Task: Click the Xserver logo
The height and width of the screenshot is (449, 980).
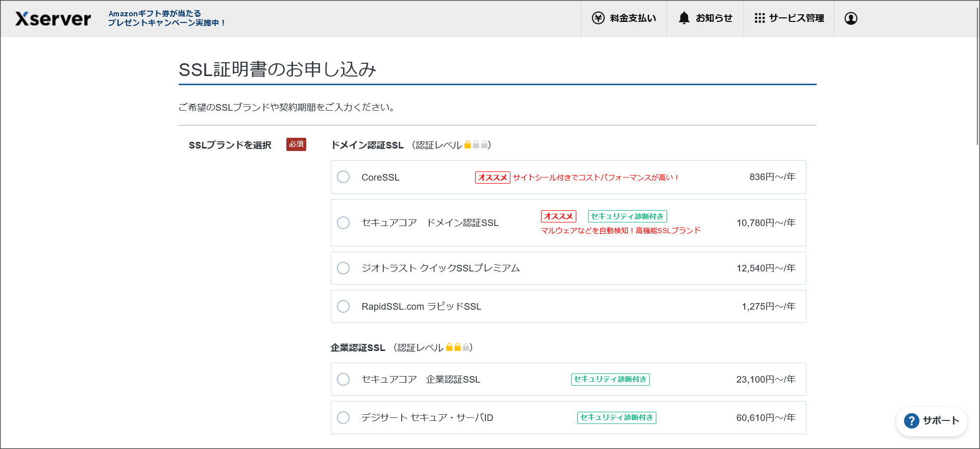Action: 53,19
